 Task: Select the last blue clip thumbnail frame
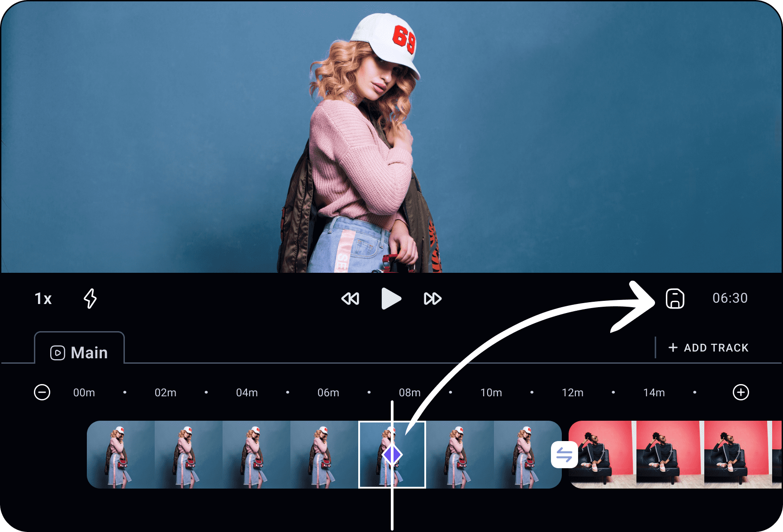click(527, 455)
